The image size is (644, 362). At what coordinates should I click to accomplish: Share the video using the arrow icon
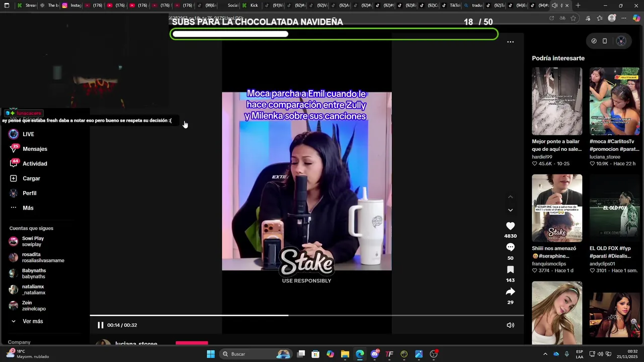(x=510, y=292)
